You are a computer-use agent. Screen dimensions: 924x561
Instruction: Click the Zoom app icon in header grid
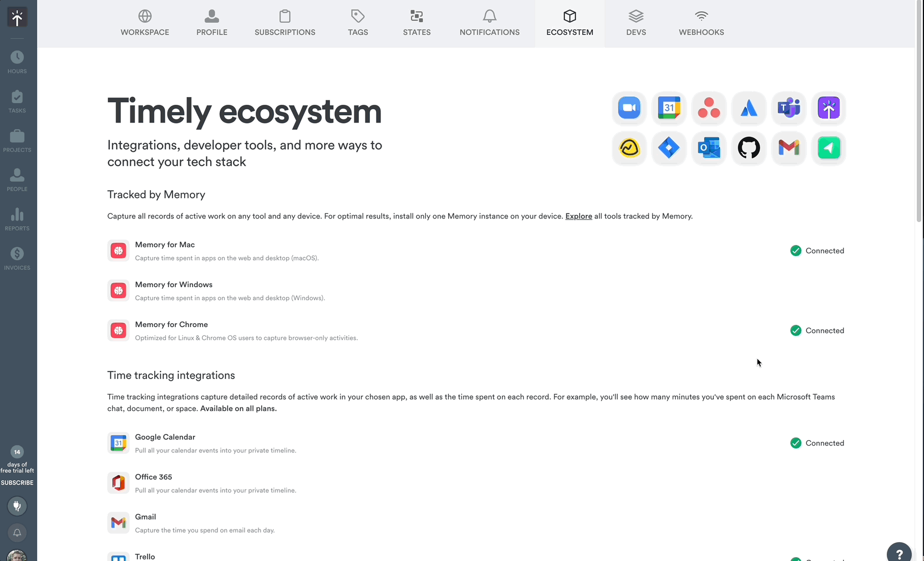click(x=629, y=108)
